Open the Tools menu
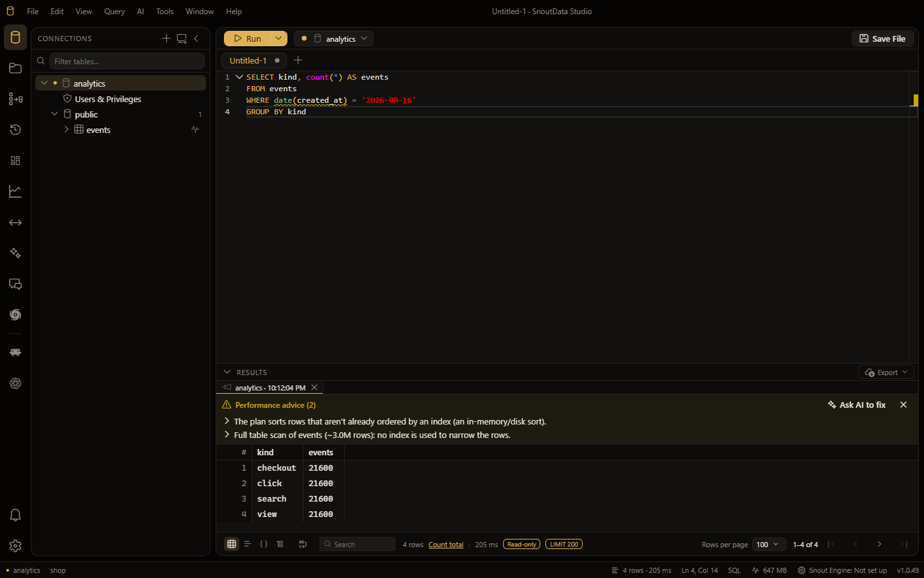The image size is (924, 578). click(x=165, y=12)
